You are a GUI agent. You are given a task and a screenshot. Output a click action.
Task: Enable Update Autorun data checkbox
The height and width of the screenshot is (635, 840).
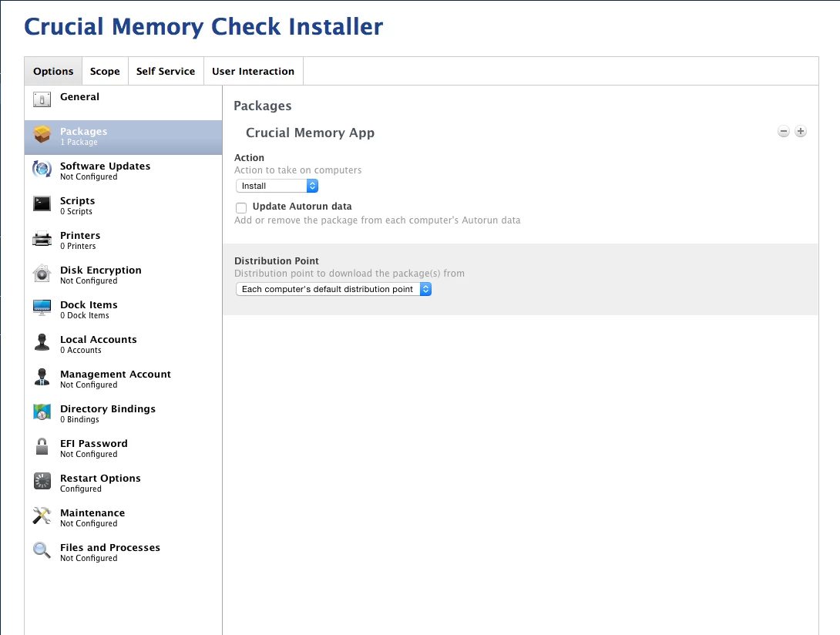(x=241, y=207)
